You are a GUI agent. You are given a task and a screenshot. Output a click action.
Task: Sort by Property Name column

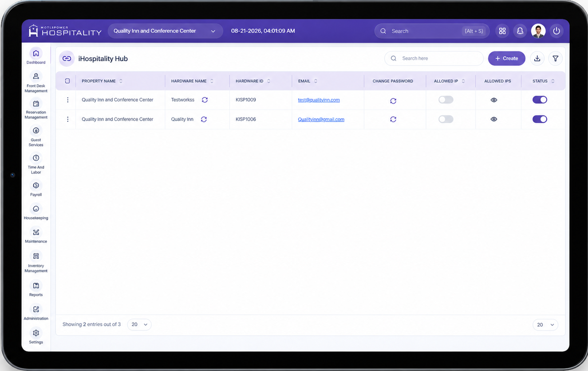point(121,81)
